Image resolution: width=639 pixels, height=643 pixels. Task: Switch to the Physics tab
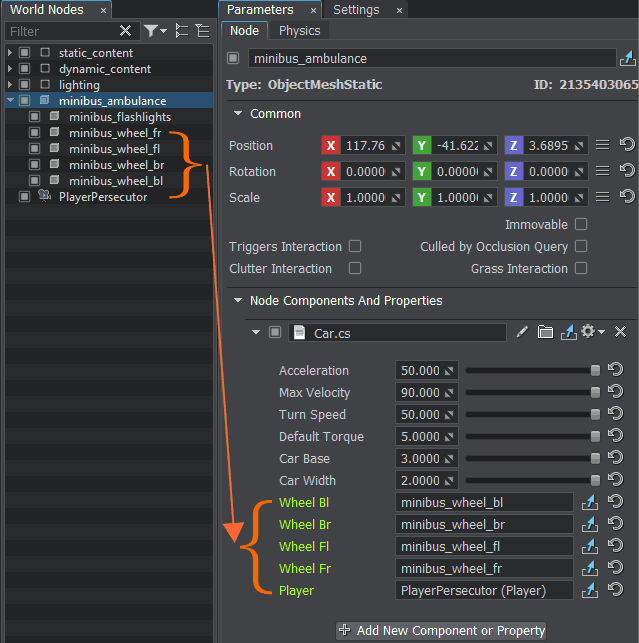click(x=300, y=31)
